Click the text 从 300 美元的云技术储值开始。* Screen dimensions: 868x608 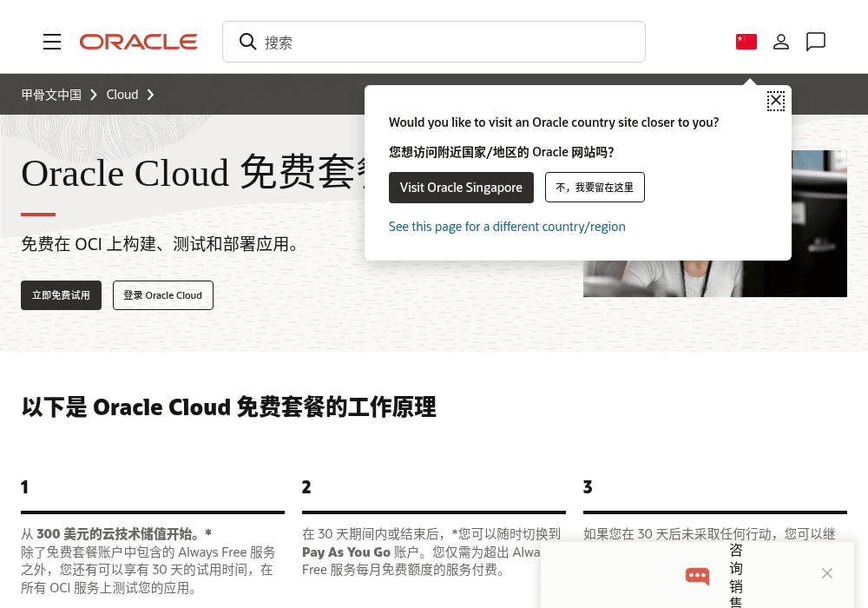click(116, 534)
